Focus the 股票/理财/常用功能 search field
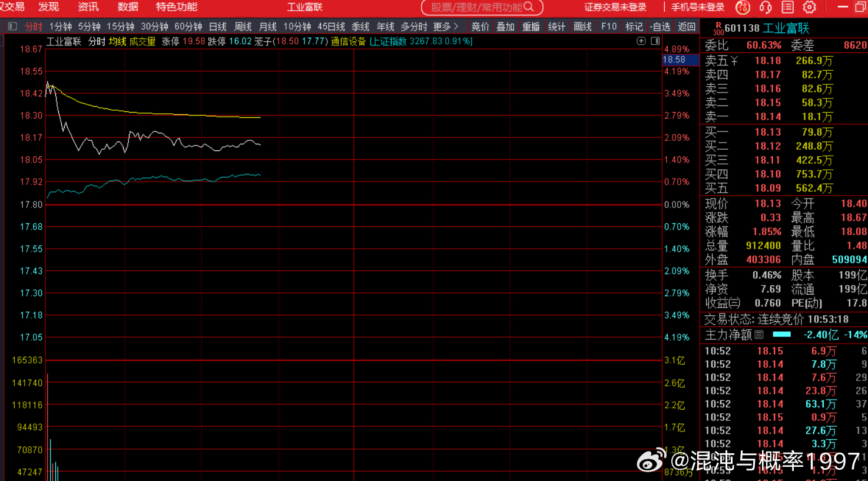This screenshot has height=481, width=868. (x=482, y=7)
